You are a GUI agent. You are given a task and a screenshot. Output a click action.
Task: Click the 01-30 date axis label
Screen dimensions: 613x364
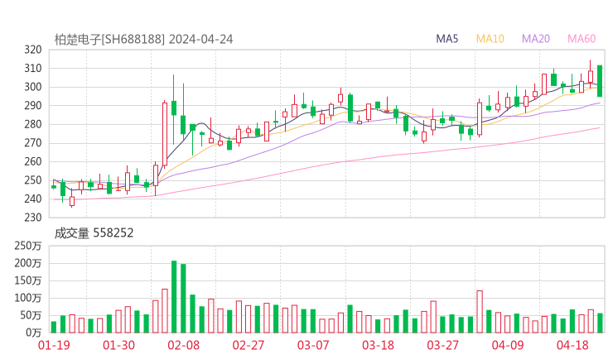[118, 345]
